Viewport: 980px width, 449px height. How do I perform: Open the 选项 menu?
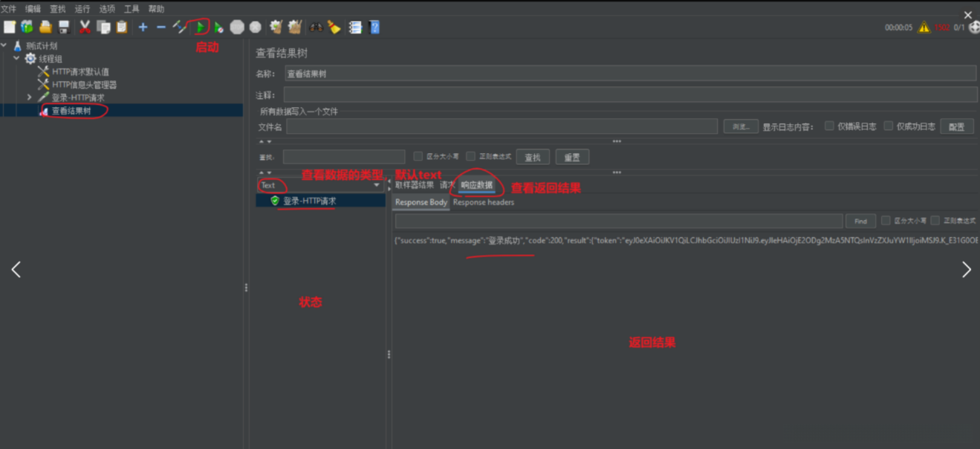click(x=107, y=9)
